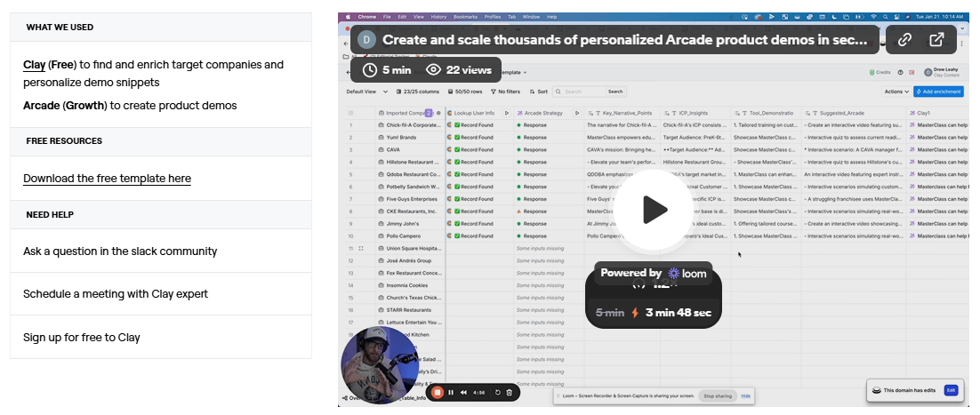
Task: Open the macOS 'History' menu in video
Action: pyautogui.click(x=438, y=17)
